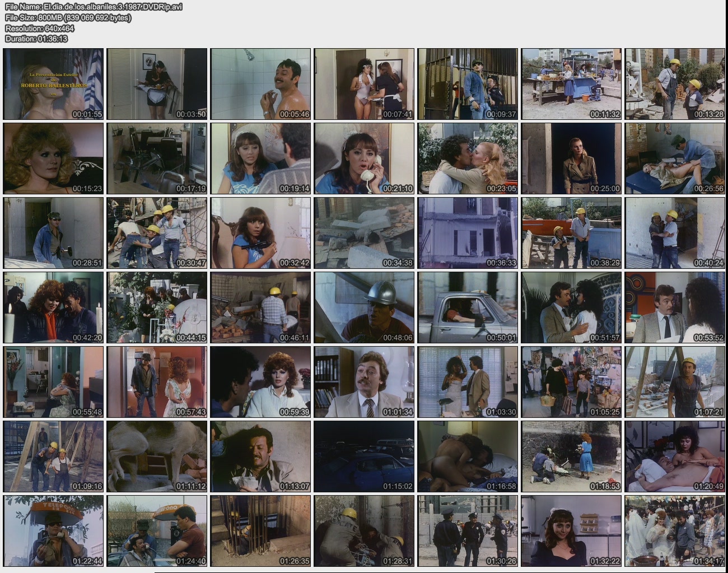
Task: Select the frame at 00:11:32
Action: click(571, 84)
